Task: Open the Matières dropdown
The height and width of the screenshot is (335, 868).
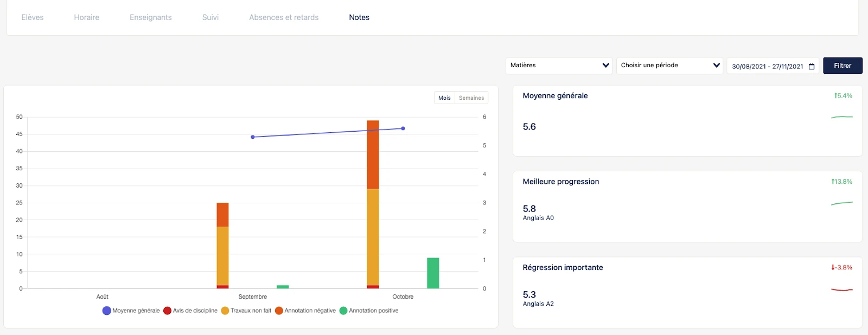Action: click(559, 66)
